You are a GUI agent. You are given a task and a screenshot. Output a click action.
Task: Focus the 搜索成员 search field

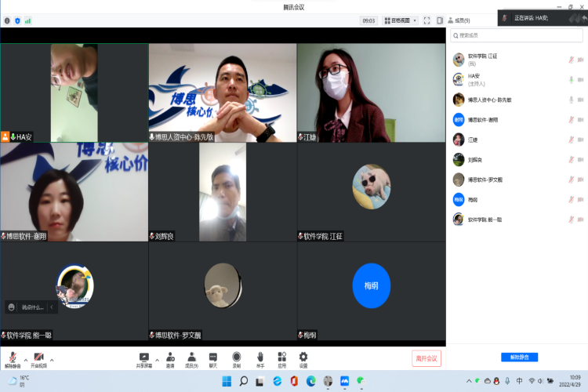(517, 35)
